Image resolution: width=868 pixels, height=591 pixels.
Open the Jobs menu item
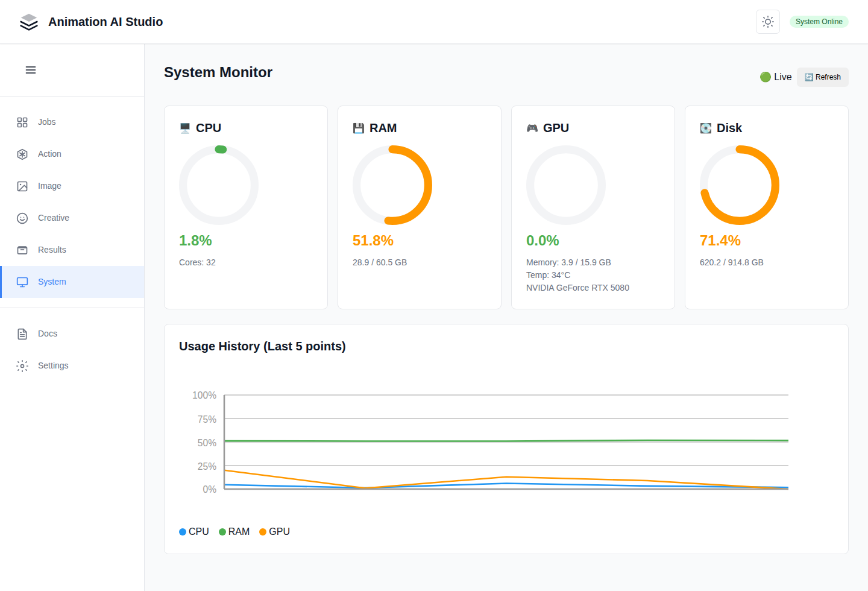click(72, 122)
